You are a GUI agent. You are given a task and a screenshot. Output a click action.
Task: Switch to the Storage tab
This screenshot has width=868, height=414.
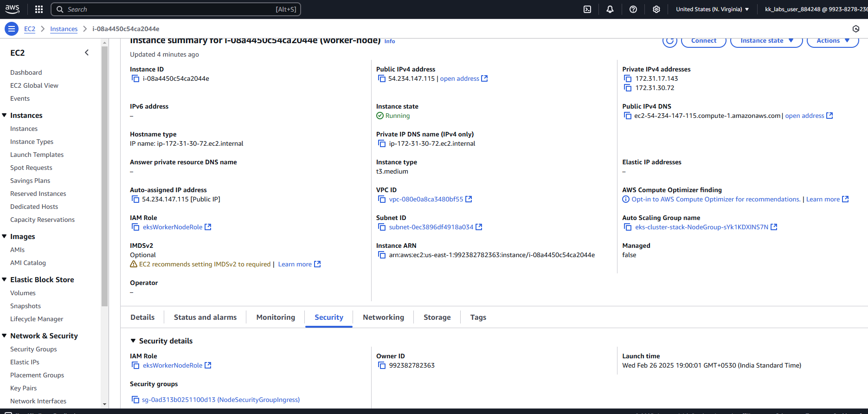coord(437,317)
